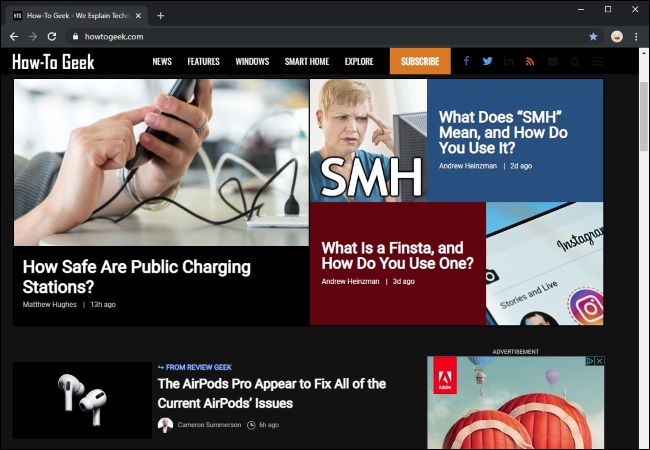The width and height of the screenshot is (650, 450).
Task: Open site search with magnifier icon
Action: click(x=575, y=62)
